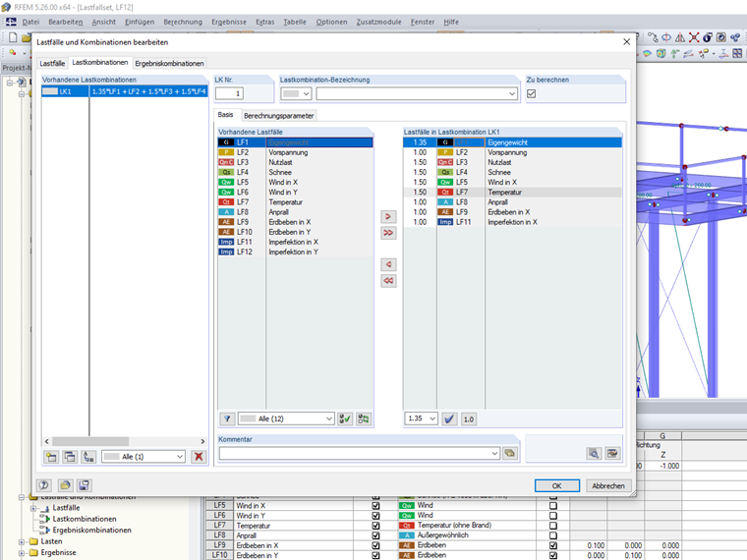
Task: Apply the factor with the blue check icon
Action: pyautogui.click(x=449, y=419)
